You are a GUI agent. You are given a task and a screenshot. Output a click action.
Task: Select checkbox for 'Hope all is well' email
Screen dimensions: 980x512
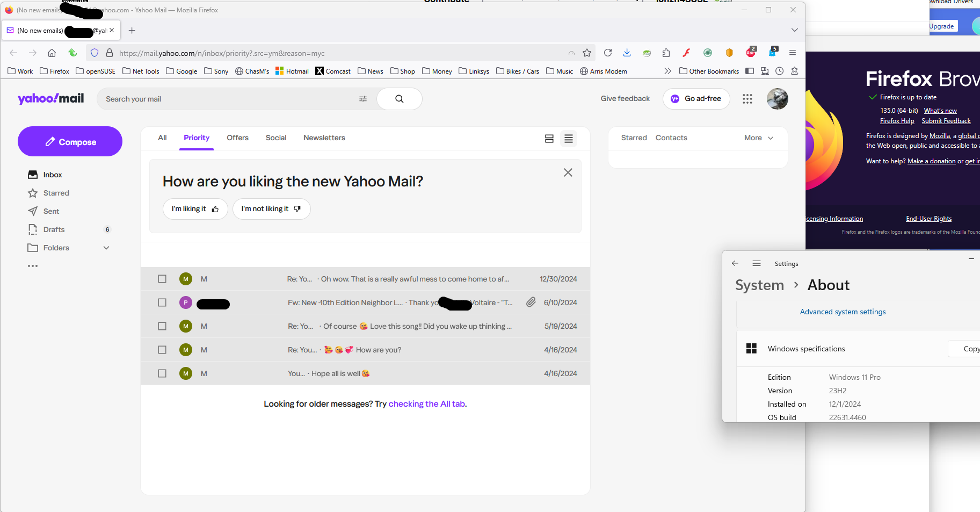162,373
